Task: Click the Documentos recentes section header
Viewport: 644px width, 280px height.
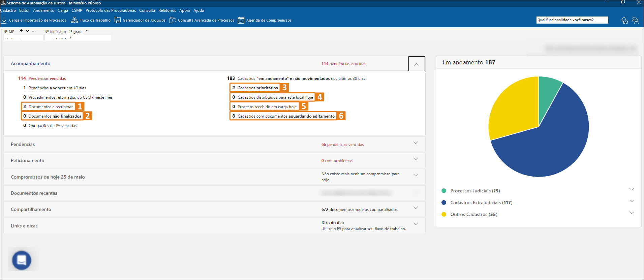Action: (x=214, y=193)
